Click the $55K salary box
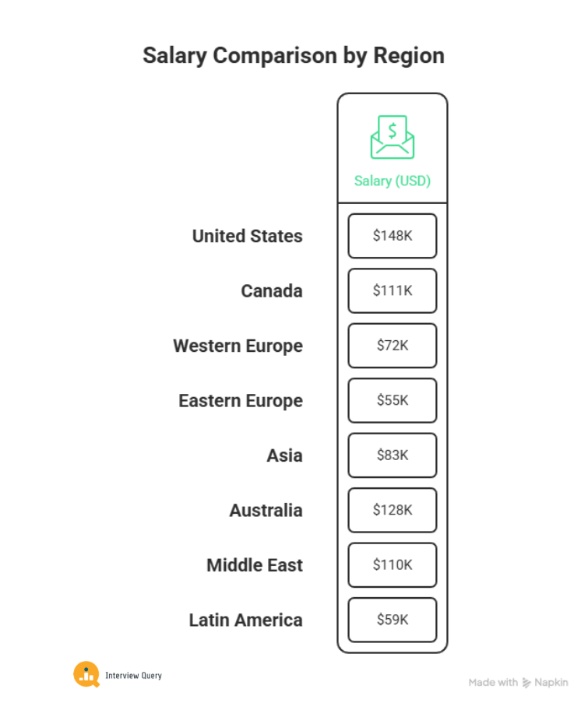The image size is (588, 703). point(392,400)
